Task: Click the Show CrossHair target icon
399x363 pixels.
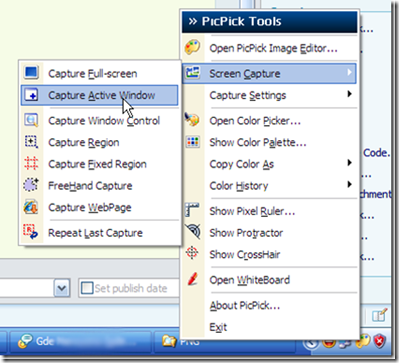Action: coord(192,253)
